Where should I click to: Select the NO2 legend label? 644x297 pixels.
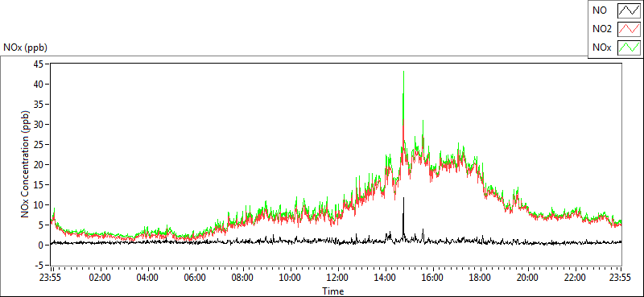(602, 29)
